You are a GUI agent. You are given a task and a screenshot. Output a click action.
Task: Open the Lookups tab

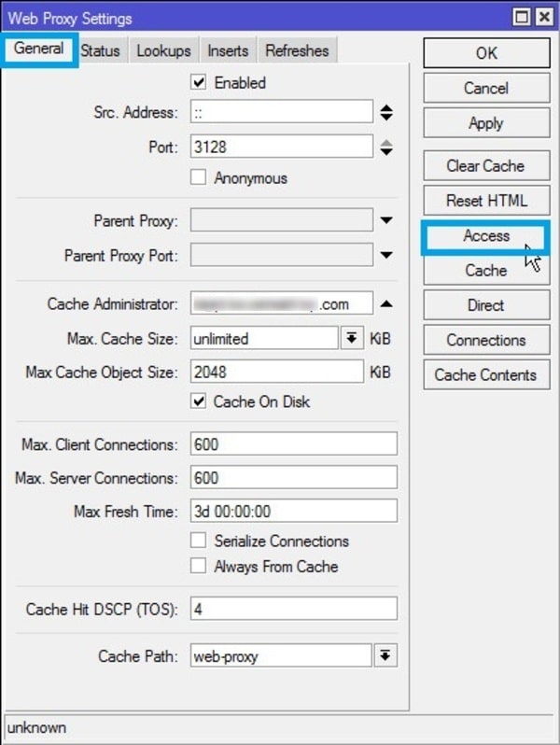point(163,50)
